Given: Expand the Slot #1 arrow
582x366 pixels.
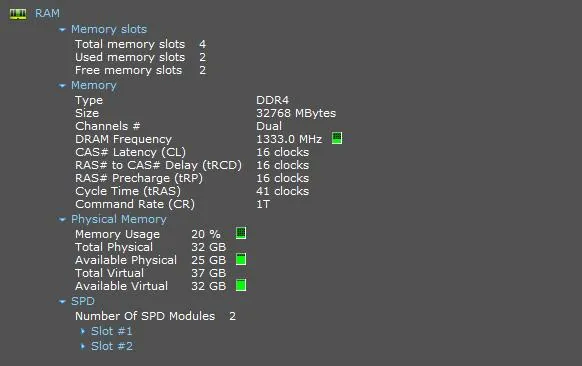Looking at the screenshot, I should pyautogui.click(x=83, y=331).
